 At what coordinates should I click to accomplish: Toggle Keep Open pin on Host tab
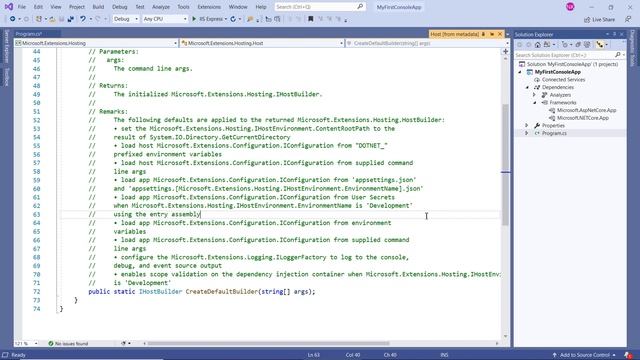click(484, 34)
